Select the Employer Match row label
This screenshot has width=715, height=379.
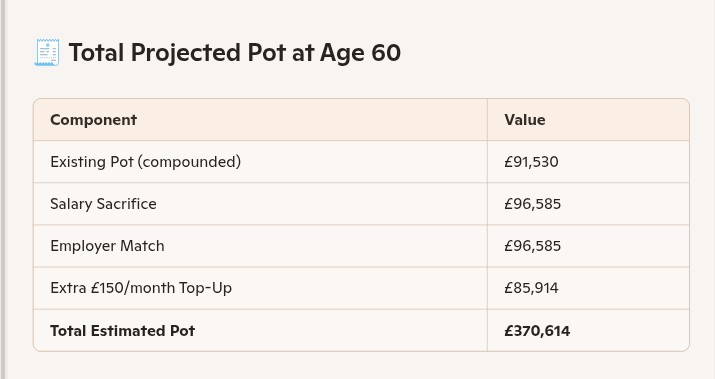(107, 246)
